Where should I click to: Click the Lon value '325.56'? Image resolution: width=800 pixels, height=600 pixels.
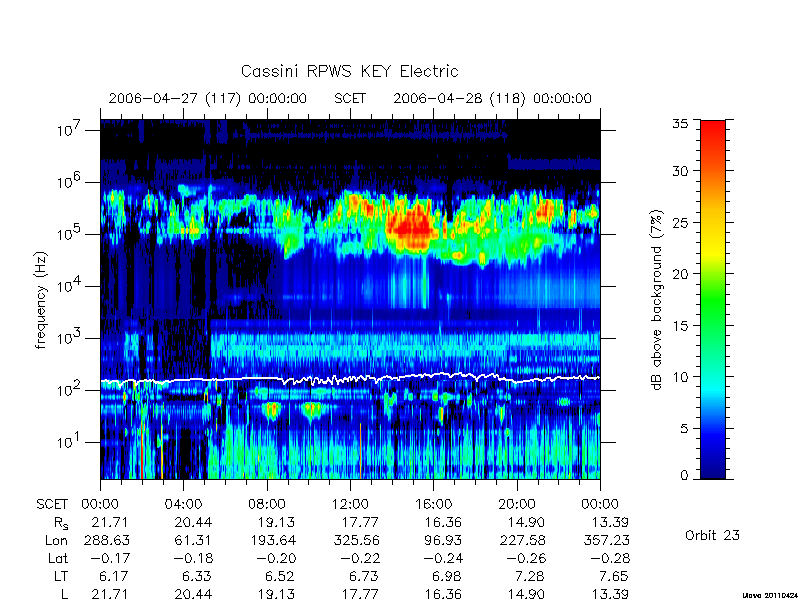357,540
